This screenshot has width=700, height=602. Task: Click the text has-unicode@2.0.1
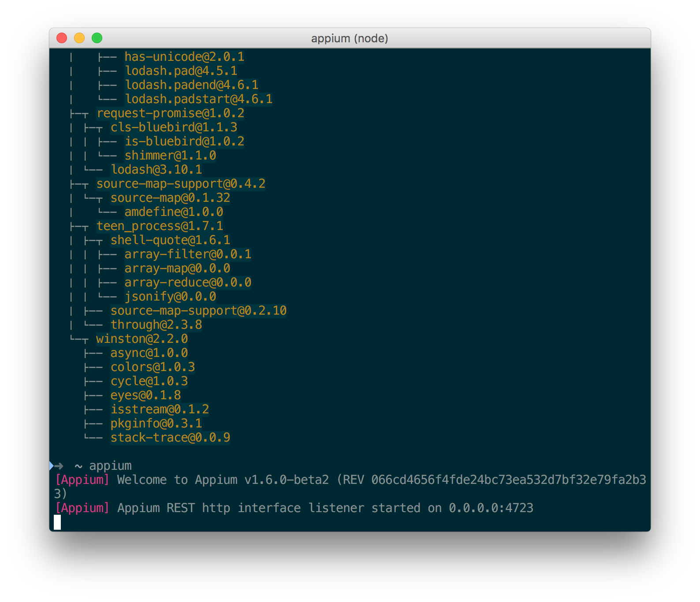(184, 57)
